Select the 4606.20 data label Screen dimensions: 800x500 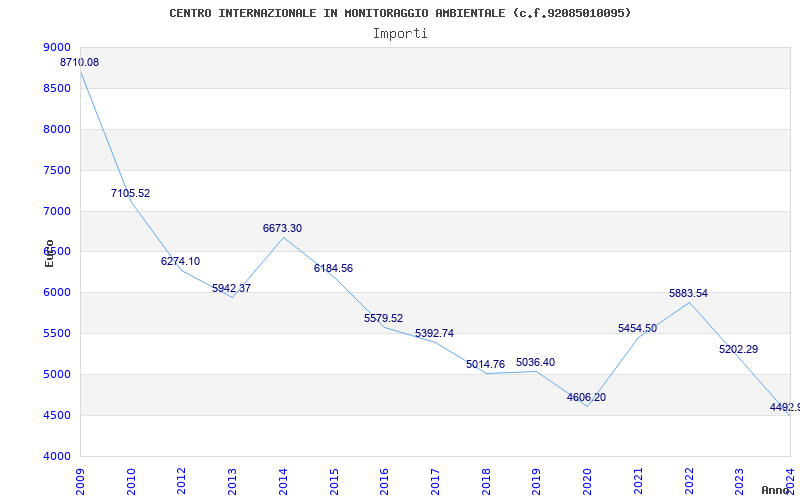click(x=587, y=397)
